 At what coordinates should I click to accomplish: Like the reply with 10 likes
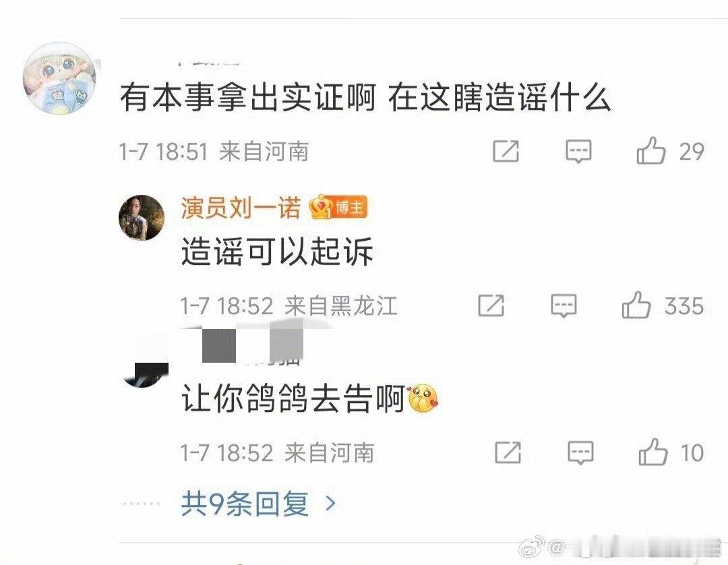[x=653, y=452]
